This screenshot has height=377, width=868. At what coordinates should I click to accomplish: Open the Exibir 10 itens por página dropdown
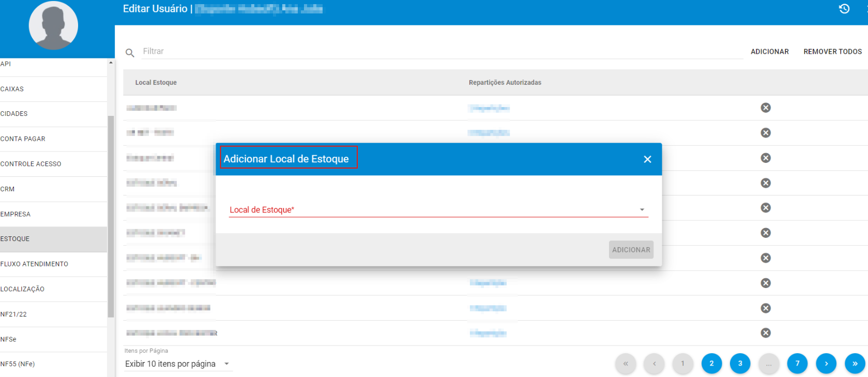click(178, 364)
